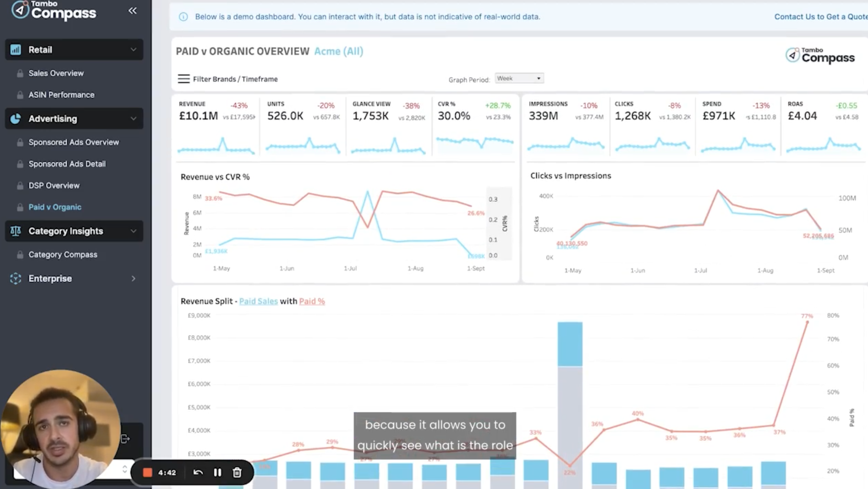Open Sponsored Ads Detail page
868x489 pixels.
point(67,164)
